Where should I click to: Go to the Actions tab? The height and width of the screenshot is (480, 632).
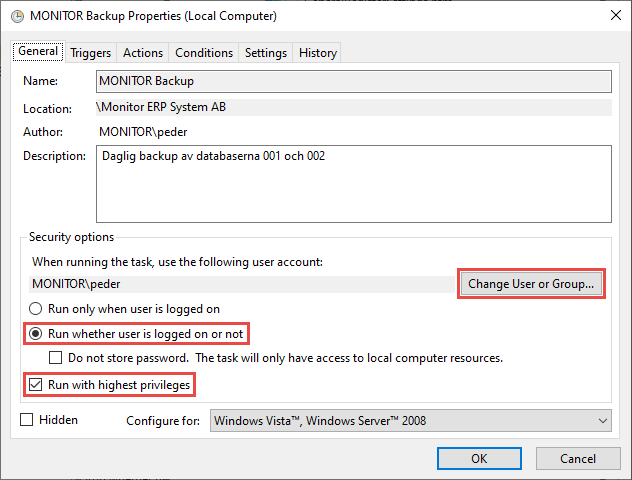tap(142, 53)
